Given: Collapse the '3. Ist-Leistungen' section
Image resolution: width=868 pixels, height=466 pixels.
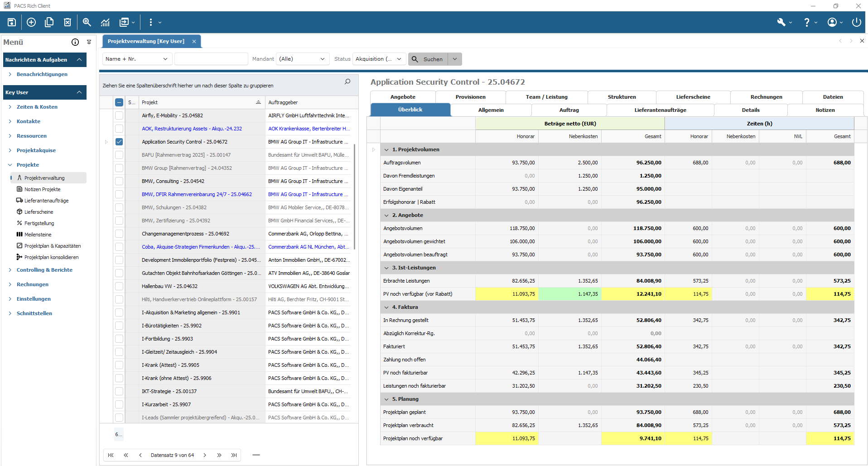Looking at the screenshot, I should click(386, 268).
